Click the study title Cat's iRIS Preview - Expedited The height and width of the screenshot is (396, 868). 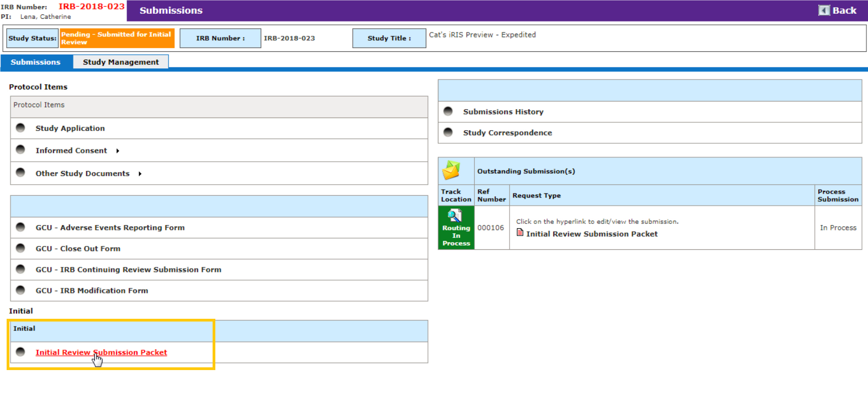[x=482, y=34]
